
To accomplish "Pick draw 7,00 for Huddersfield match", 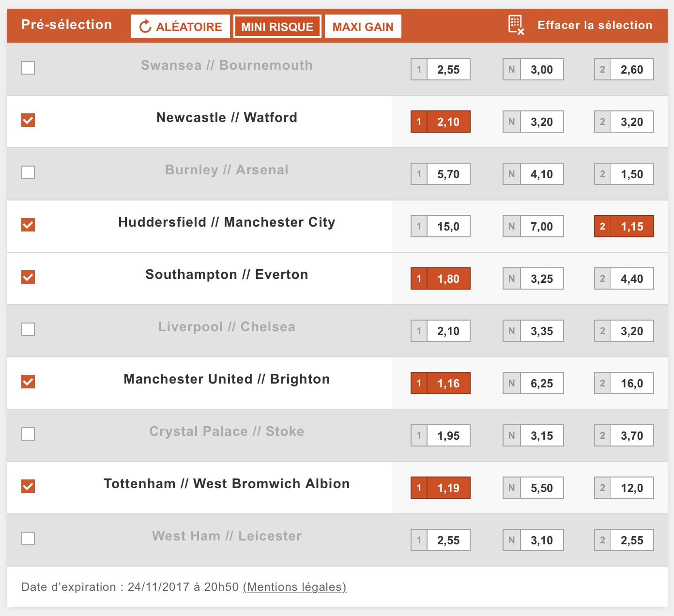I will pos(533,227).
